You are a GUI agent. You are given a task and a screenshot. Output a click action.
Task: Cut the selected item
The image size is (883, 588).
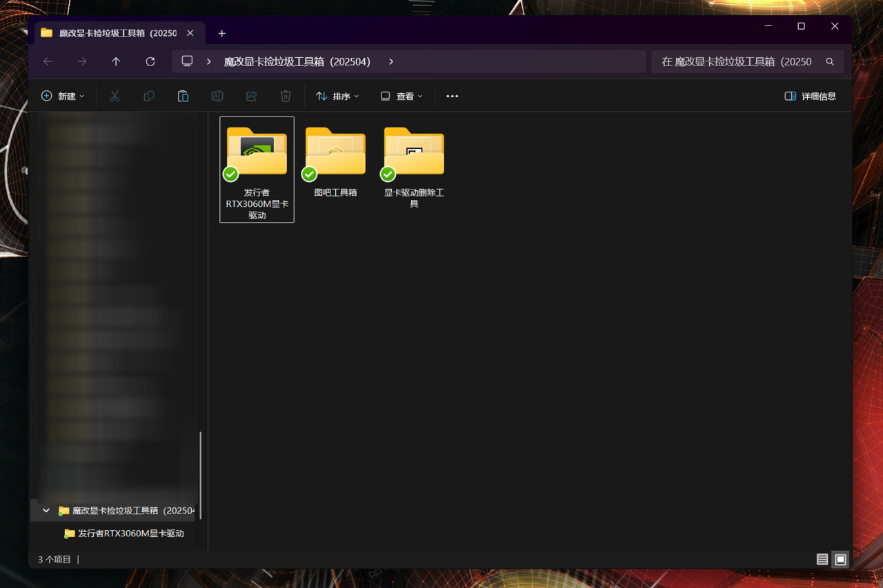point(115,96)
